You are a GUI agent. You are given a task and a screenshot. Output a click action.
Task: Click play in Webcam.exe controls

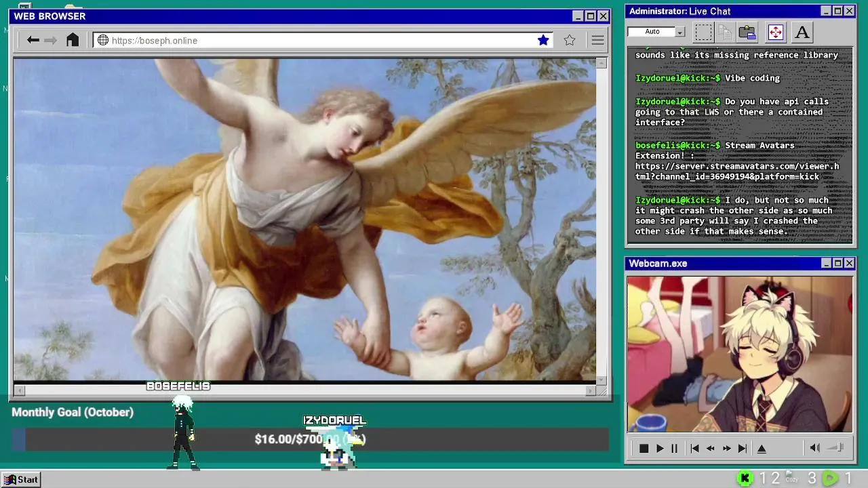660,448
